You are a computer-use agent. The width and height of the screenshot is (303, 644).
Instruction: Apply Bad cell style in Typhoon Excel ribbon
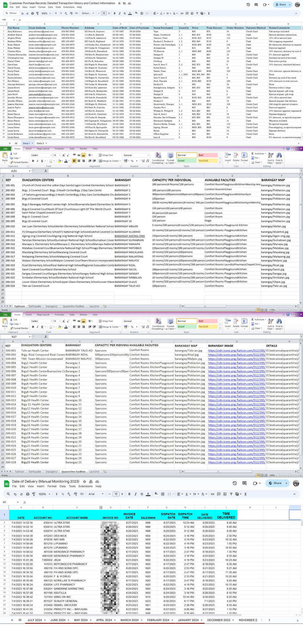pos(208,155)
